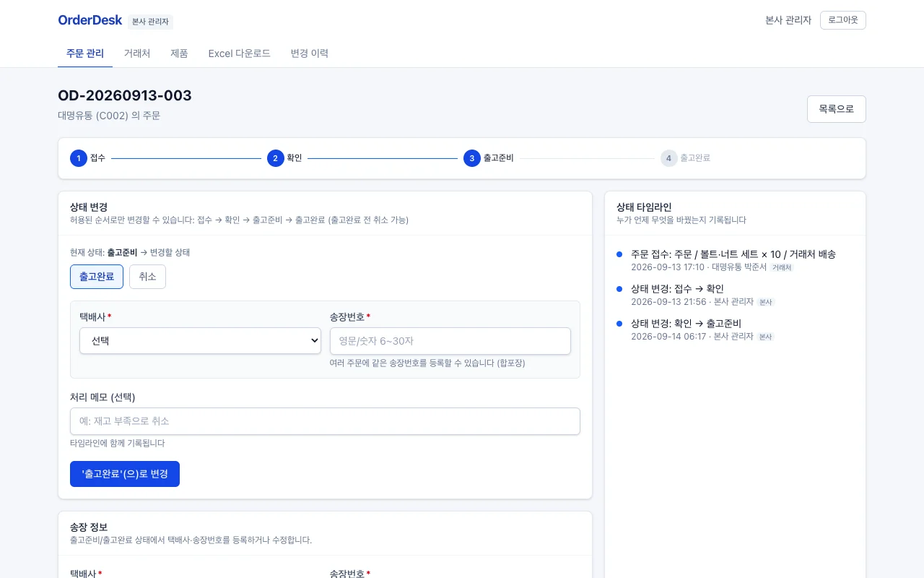
Task: Click the 합포장 hint under 송장번호
Action: point(427,363)
